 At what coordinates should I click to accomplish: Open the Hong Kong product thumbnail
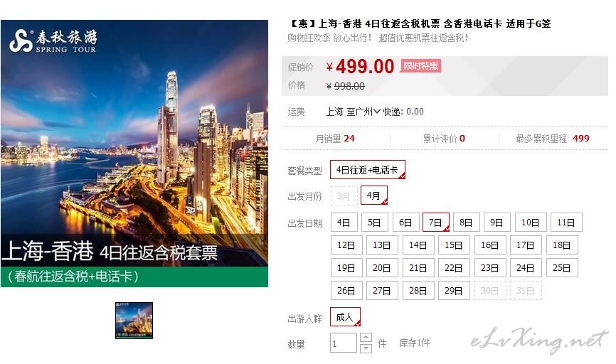134,321
